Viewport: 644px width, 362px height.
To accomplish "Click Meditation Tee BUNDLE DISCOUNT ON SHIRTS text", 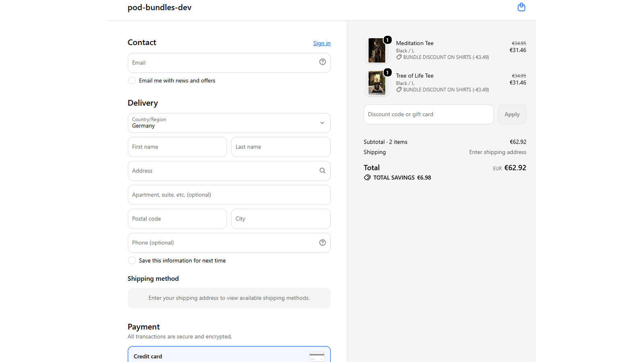I will [x=446, y=57].
